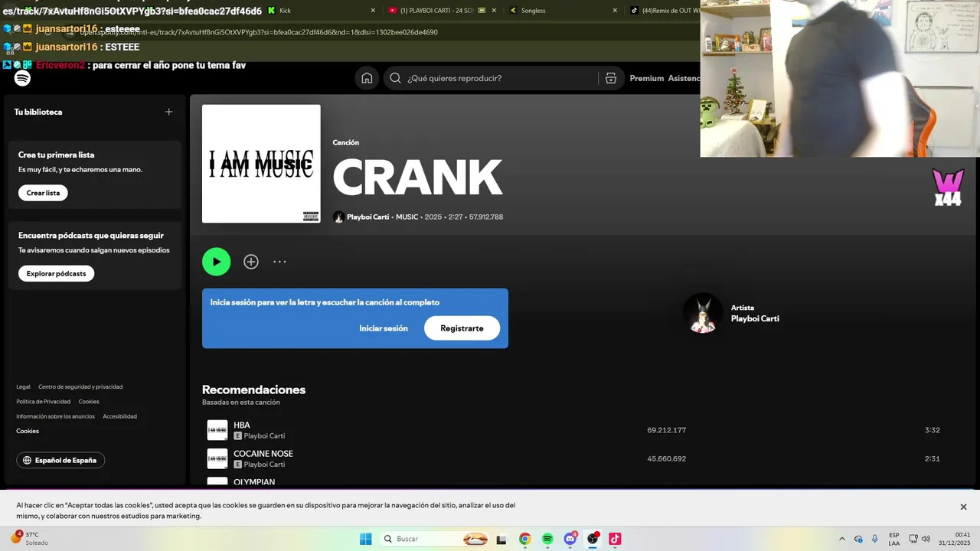
Task: Click the plus icon in Tu biblioteca
Action: [168, 112]
